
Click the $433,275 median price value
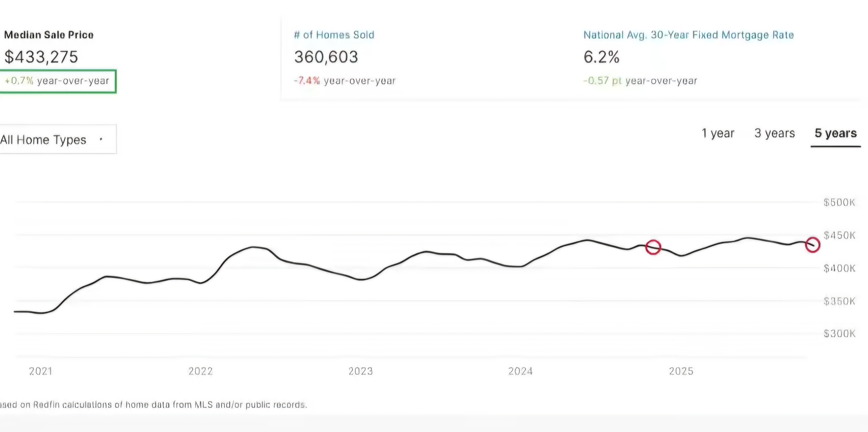point(41,57)
